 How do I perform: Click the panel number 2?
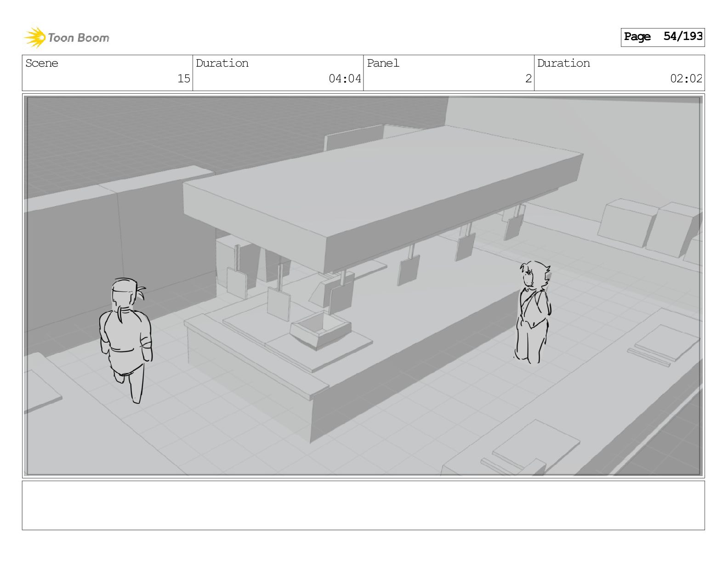529,79
